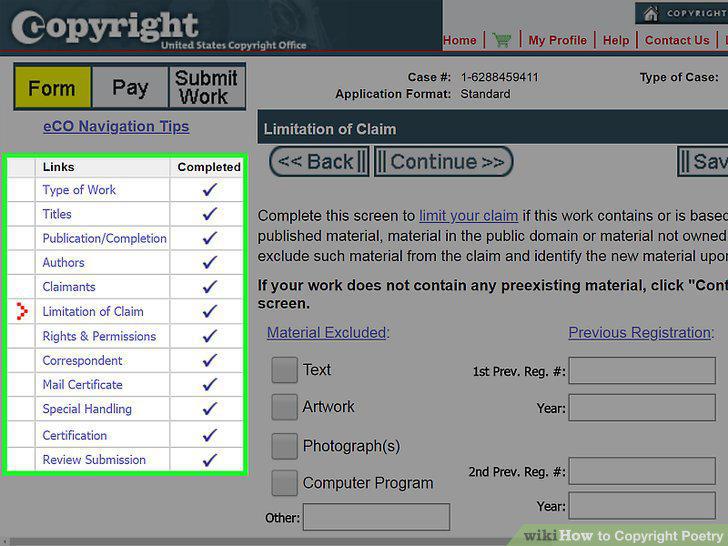Click the Copyright Office logo
The image size is (728, 546).
click(158, 29)
